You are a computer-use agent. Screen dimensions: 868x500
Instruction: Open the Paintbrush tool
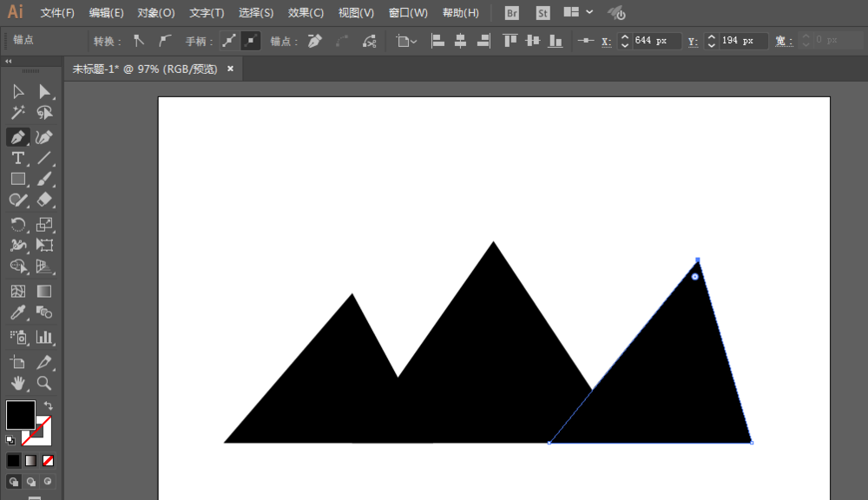[x=44, y=179]
